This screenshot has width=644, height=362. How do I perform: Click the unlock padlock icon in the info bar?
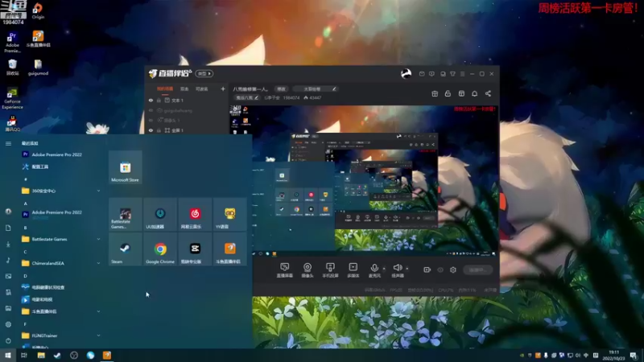tap(448, 93)
